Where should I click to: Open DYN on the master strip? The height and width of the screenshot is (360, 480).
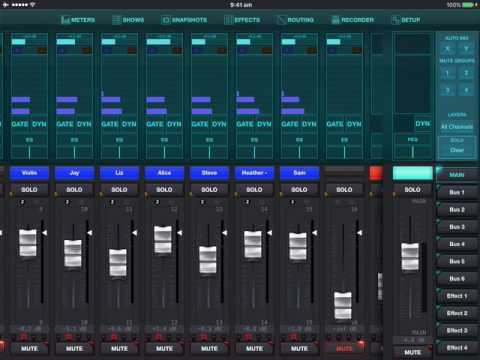point(423,124)
